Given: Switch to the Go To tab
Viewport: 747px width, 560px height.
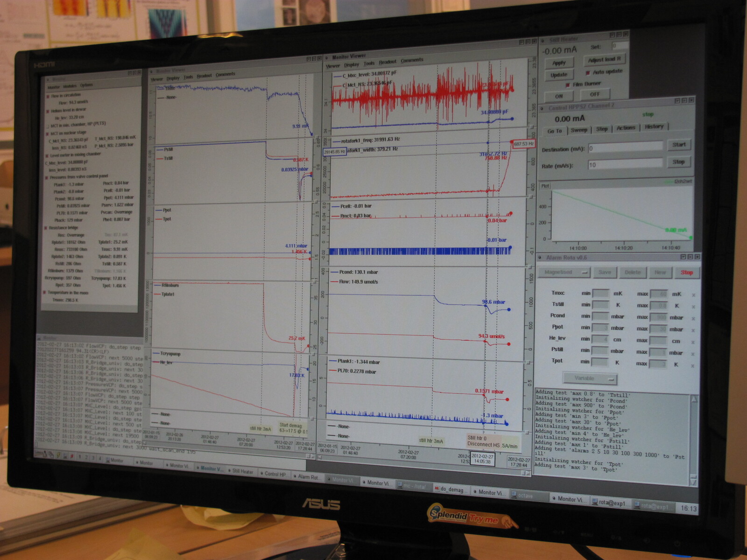Looking at the screenshot, I should [x=554, y=131].
